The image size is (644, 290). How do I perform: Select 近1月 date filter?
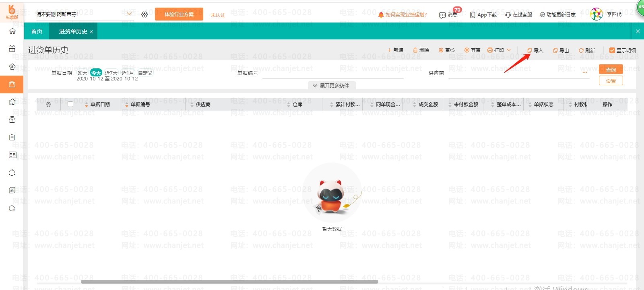click(128, 73)
